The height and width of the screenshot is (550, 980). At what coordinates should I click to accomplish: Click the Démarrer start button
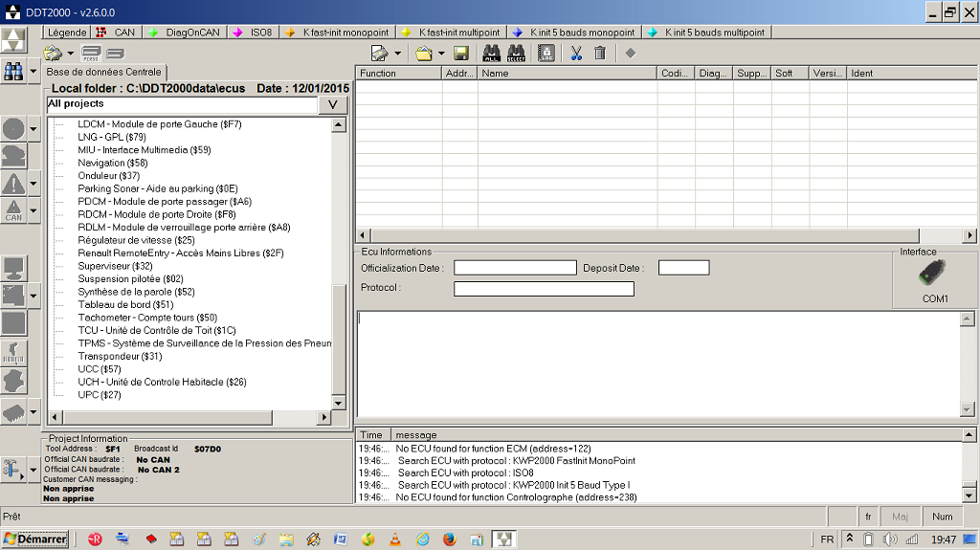click(x=35, y=539)
